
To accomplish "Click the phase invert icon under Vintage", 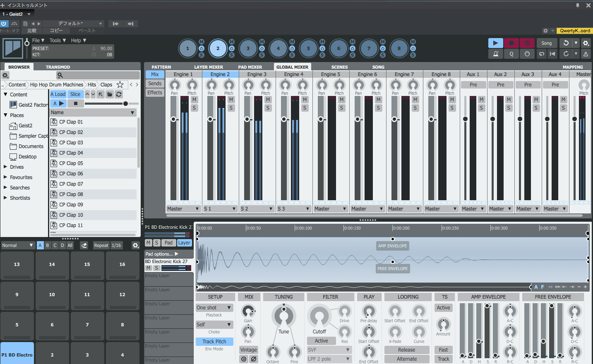I will click(254, 359).
